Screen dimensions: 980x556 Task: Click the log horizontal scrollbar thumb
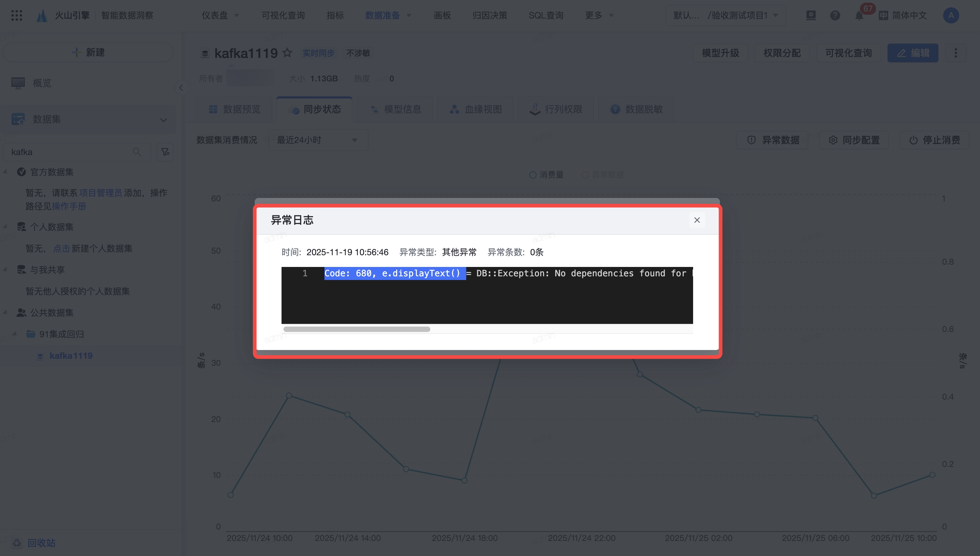coord(357,329)
